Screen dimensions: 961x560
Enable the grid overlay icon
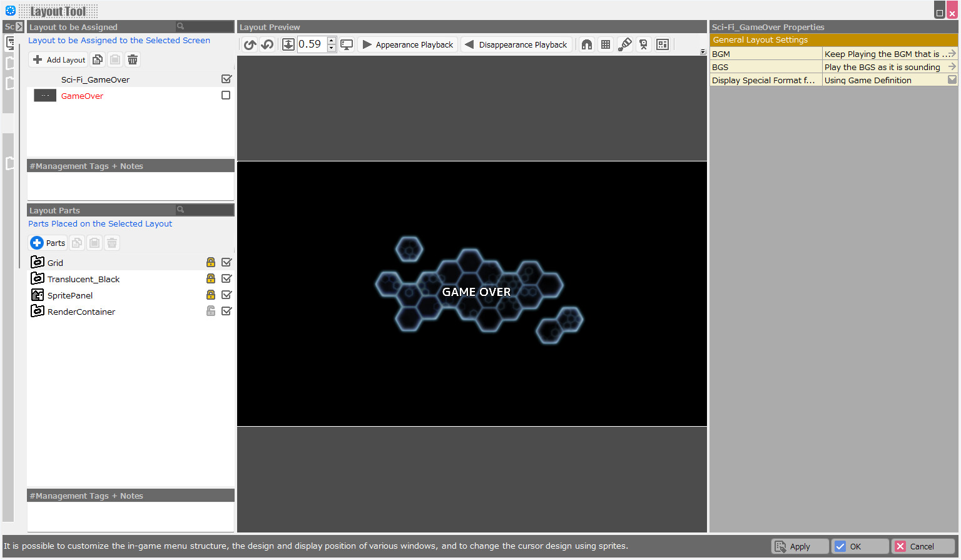605,44
